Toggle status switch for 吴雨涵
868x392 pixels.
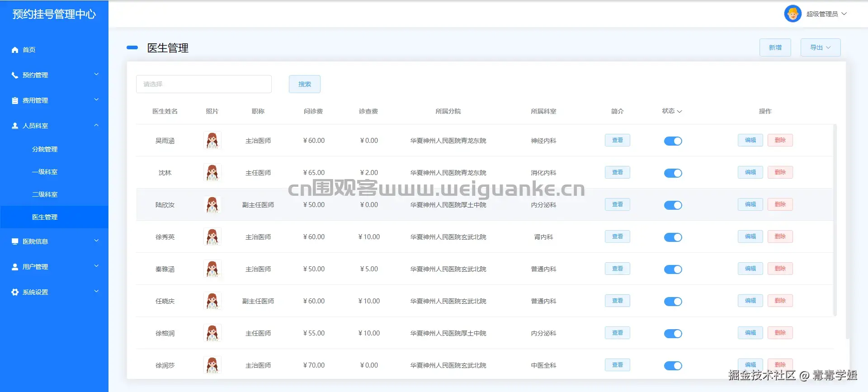(x=673, y=141)
